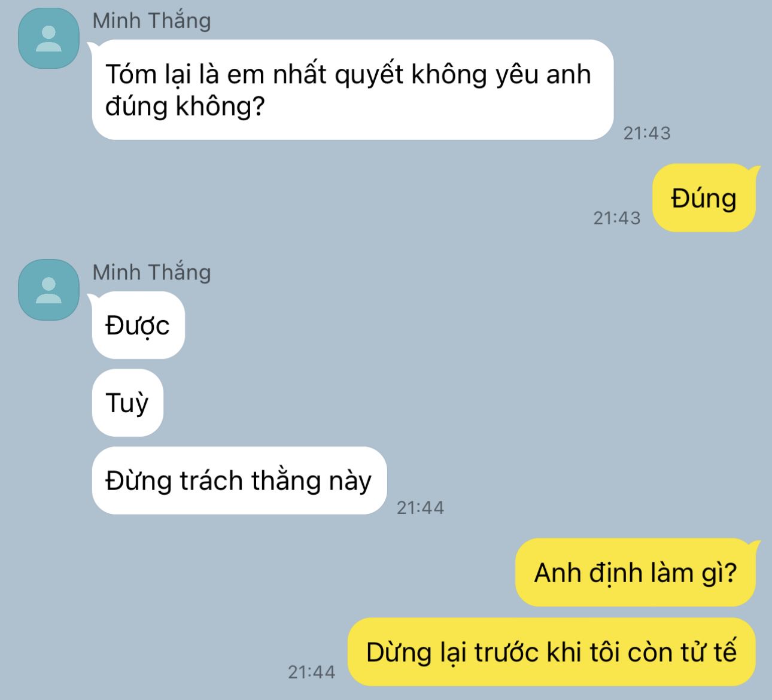Select the white 'Được' message bubble
The width and height of the screenshot is (772, 700).
tap(138, 325)
